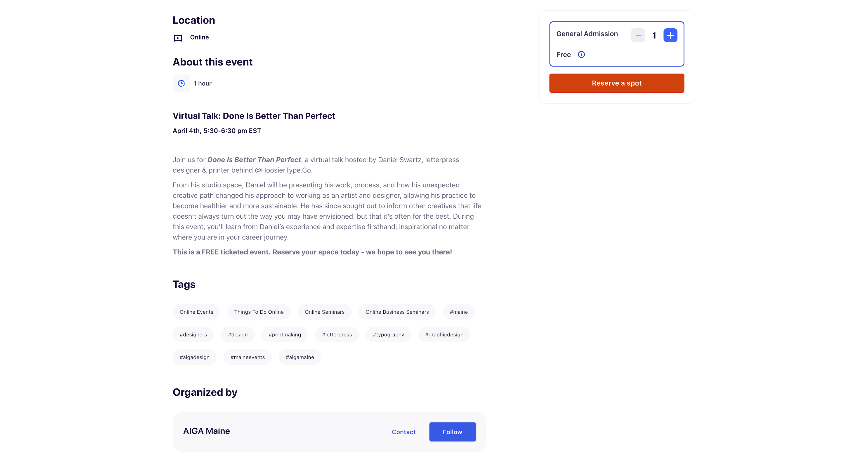Image resolution: width=868 pixels, height=460 pixels.
Task: Select Online Business Seminars tag
Action: [x=397, y=312]
